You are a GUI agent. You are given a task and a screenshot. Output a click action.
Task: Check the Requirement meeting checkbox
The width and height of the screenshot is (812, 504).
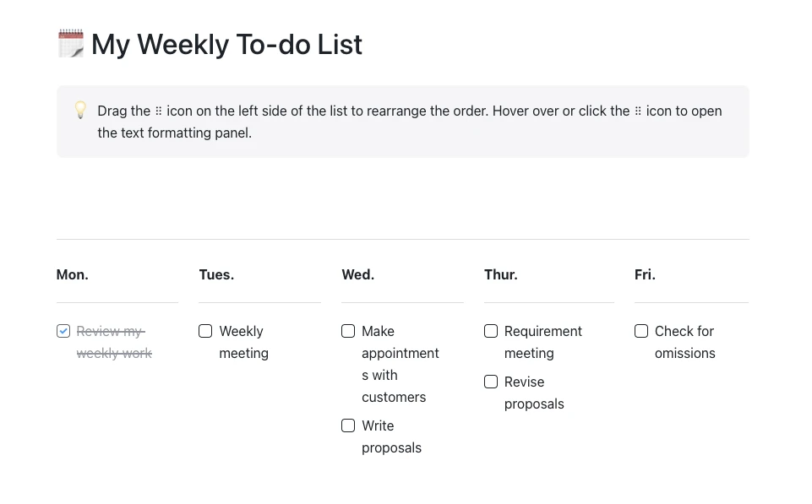tap(491, 331)
